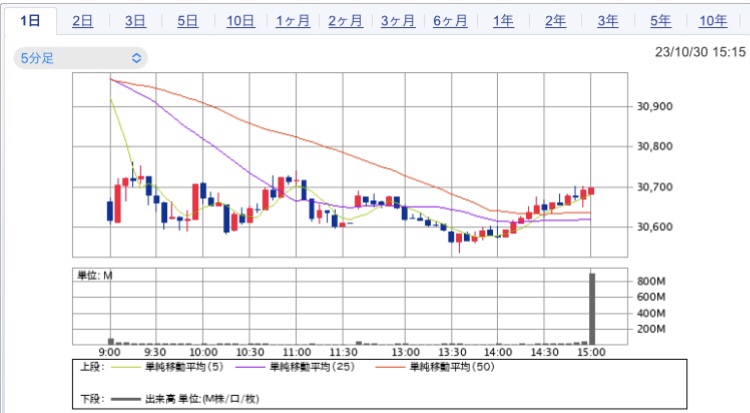The image size is (750, 413).
Task: Click the 単純移動平均(25) legend entry
Action: pyautogui.click(x=312, y=367)
